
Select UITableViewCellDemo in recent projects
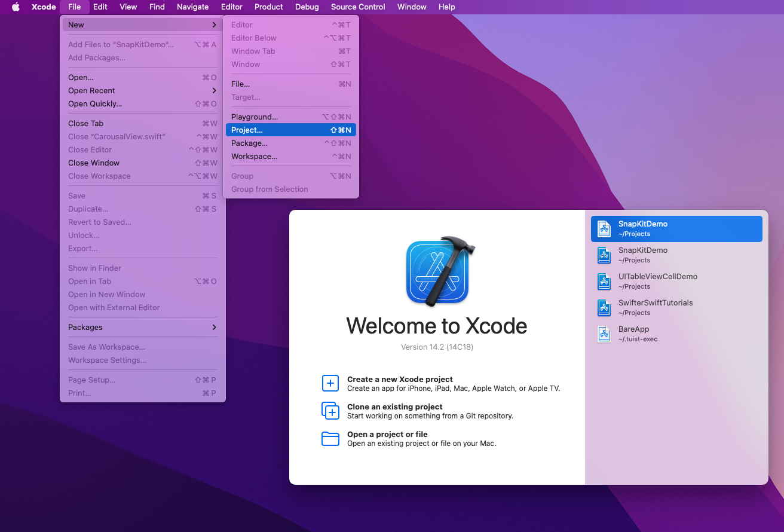coord(676,282)
